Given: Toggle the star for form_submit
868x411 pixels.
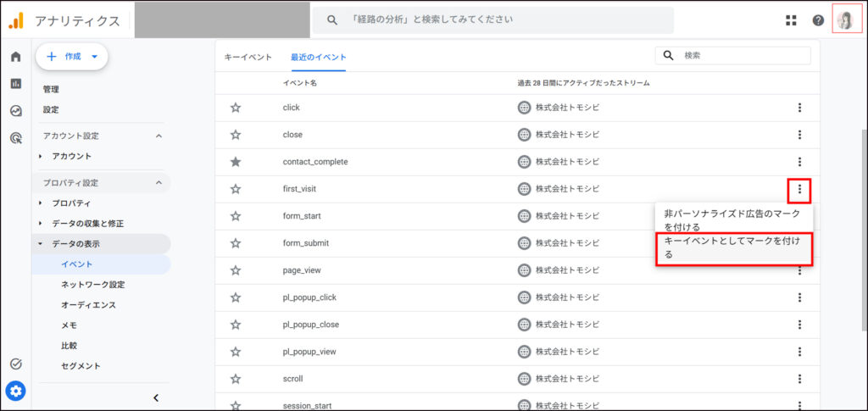Looking at the screenshot, I should tap(236, 243).
